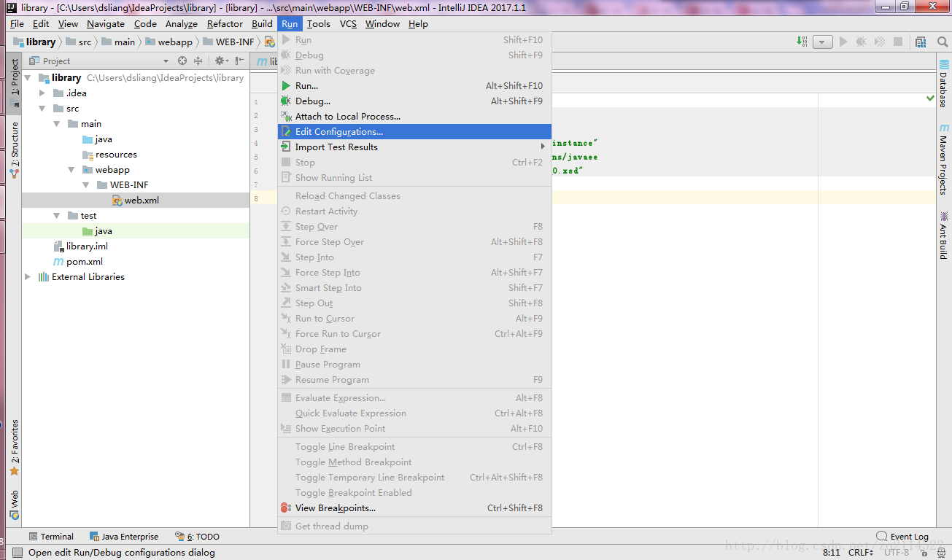Open the File menu

[18, 23]
